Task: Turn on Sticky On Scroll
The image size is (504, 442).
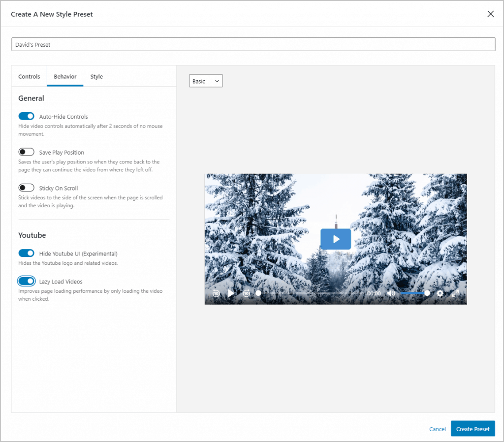Action: click(26, 188)
